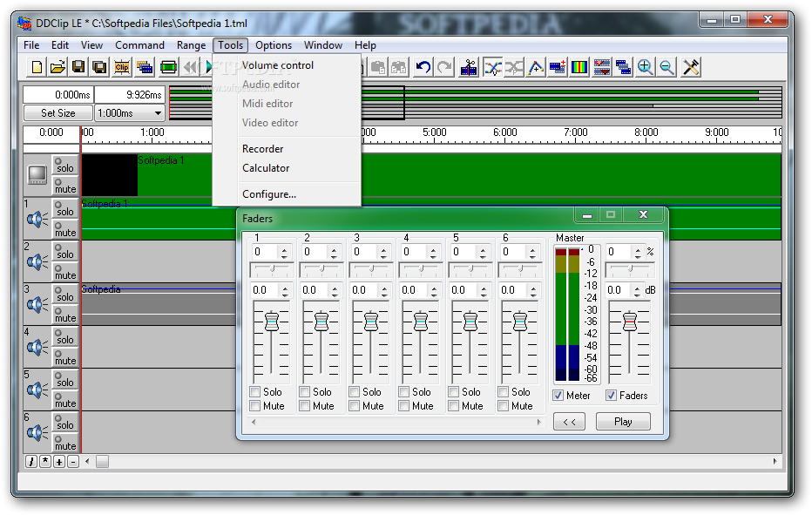
Task: Click fader 1 pan value spinner arrows
Action: [x=284, y=253]
